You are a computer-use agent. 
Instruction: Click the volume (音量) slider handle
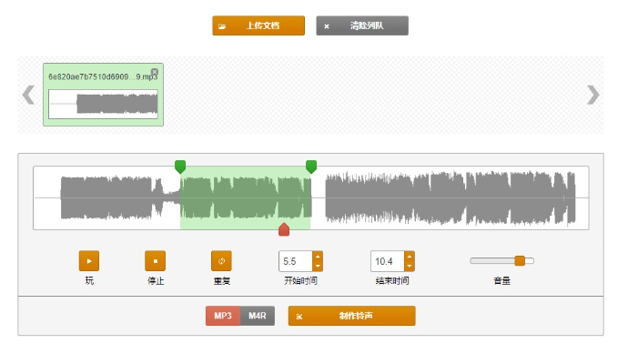pyautogui.click(x=520, y=261)
